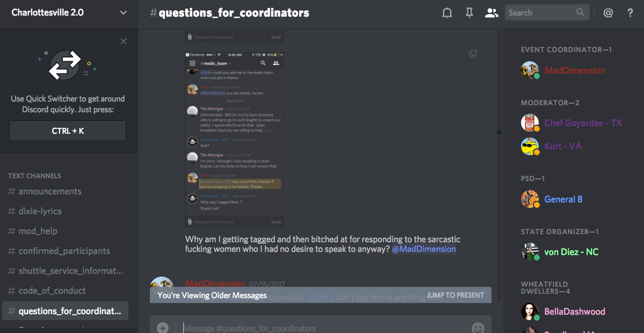Click the @MadDimension mention link
Viewport: 644px width, 333px height.
tap(424, 249)
